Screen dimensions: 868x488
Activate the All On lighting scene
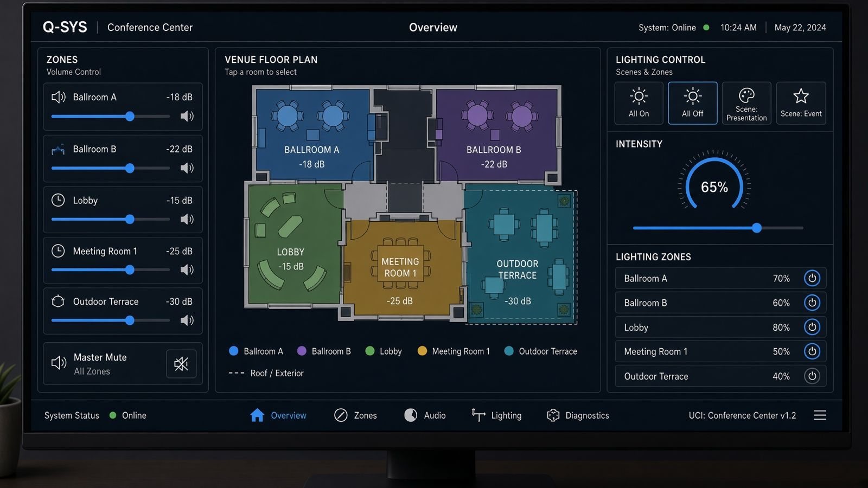pyautogui.click(x=639, y=103)
